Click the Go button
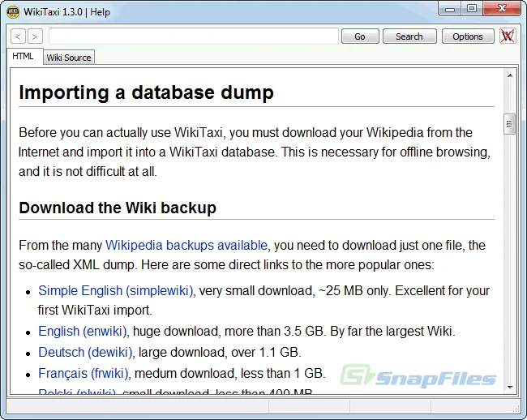The image size is (527, 420). click(360, 36)
